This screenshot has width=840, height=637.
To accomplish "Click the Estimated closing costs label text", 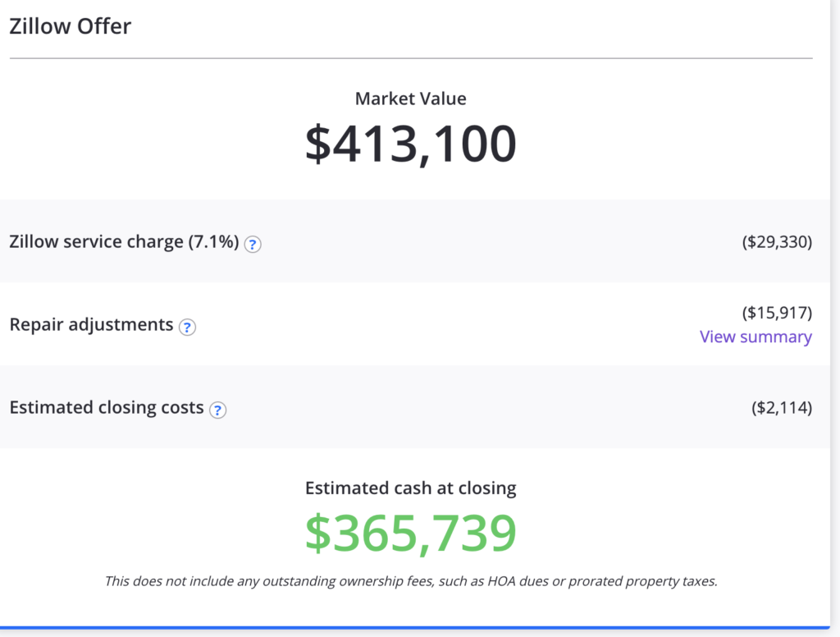I will [x=107, y=407].
